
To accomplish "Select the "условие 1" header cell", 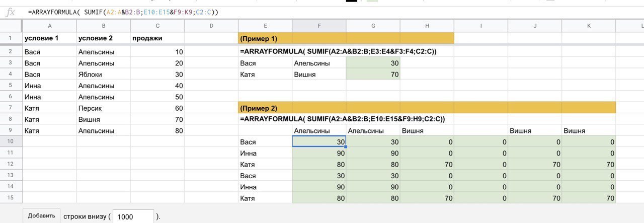I will pos(50,38).
